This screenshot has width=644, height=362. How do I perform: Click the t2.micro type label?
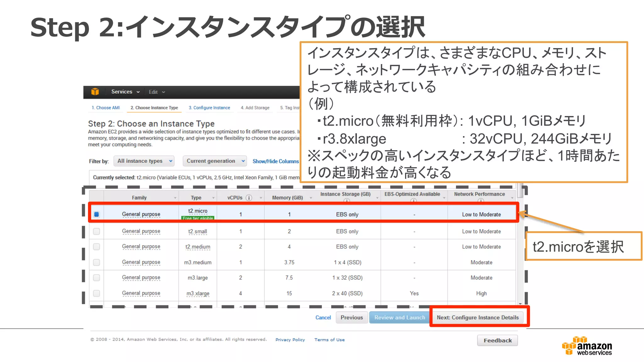pyautogui.click(x=198, y=211)
